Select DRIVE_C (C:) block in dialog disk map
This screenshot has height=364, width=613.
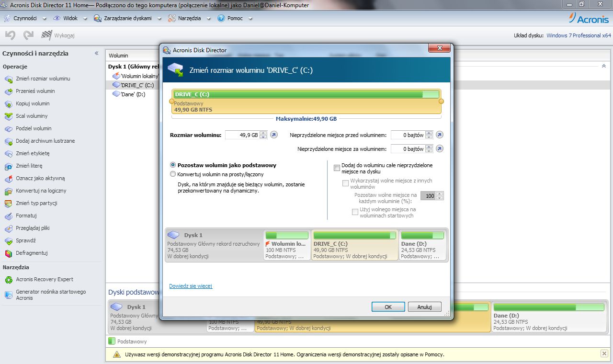(x=355, y=245)
